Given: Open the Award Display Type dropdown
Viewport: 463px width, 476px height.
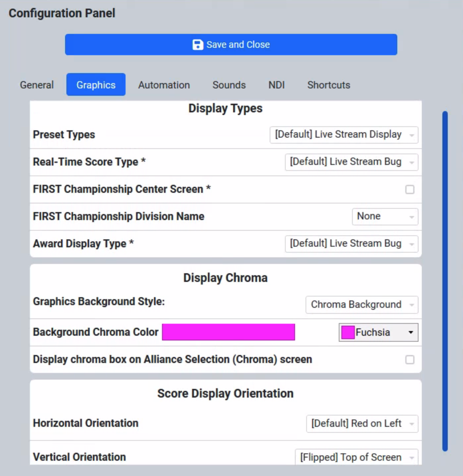Looking at the screenshot, I should 351,244.
